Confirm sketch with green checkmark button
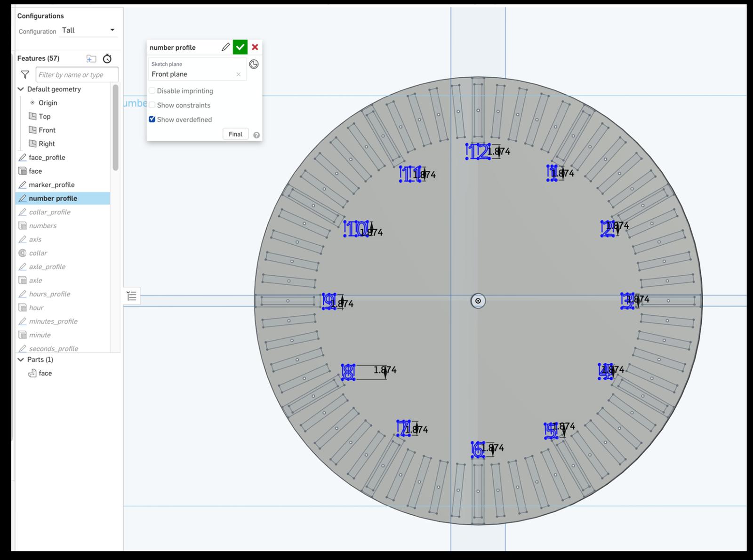 point(240,47)
